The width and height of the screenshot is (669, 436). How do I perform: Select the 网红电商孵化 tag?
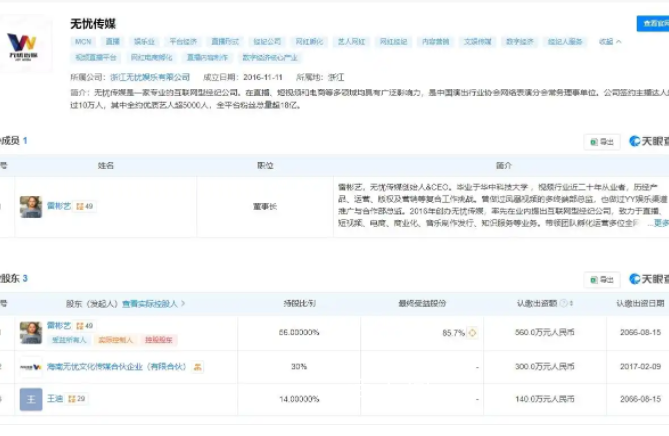(x=151, y=57)
